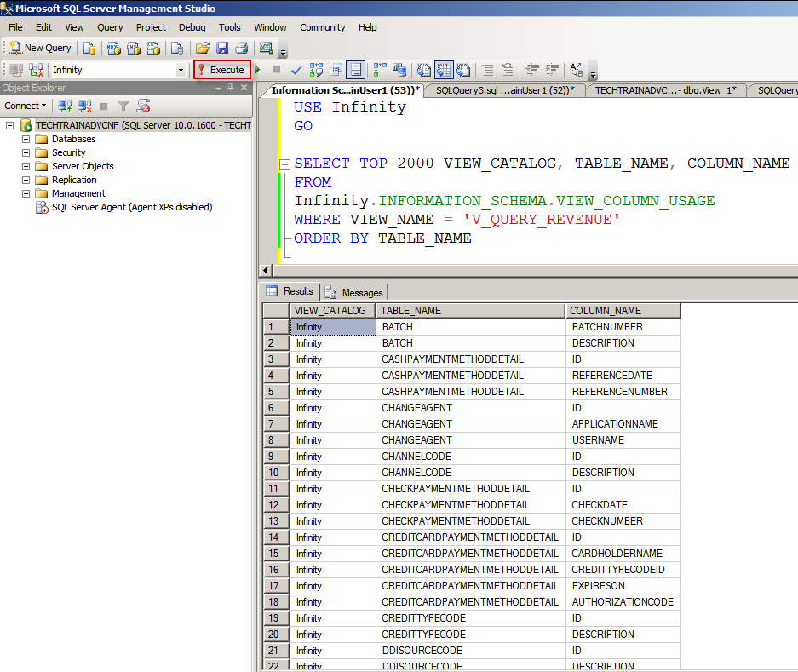Click the Change Connection toolbar icon
798x672 pixels.
tap(36, 70)
